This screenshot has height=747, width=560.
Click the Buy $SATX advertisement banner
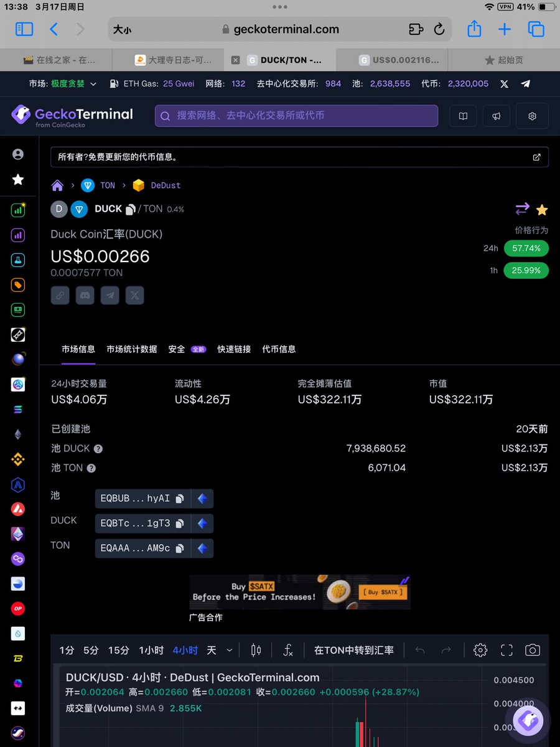(300, 592)
